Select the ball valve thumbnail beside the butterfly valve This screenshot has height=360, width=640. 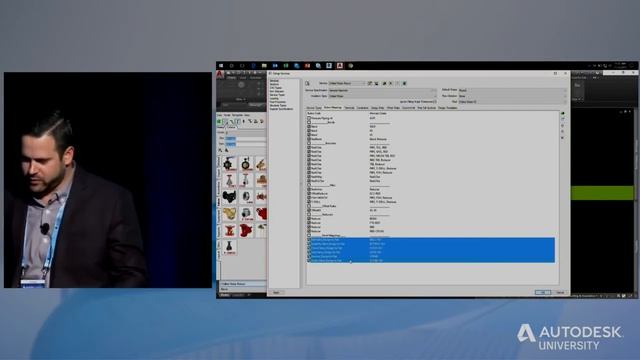coord(246,164)
